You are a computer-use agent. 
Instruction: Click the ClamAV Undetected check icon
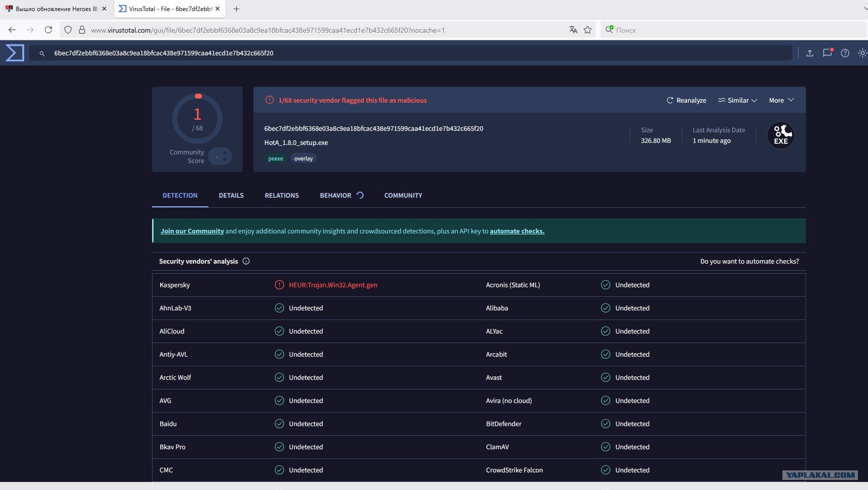pyautogui.click(x=605, y=447)
